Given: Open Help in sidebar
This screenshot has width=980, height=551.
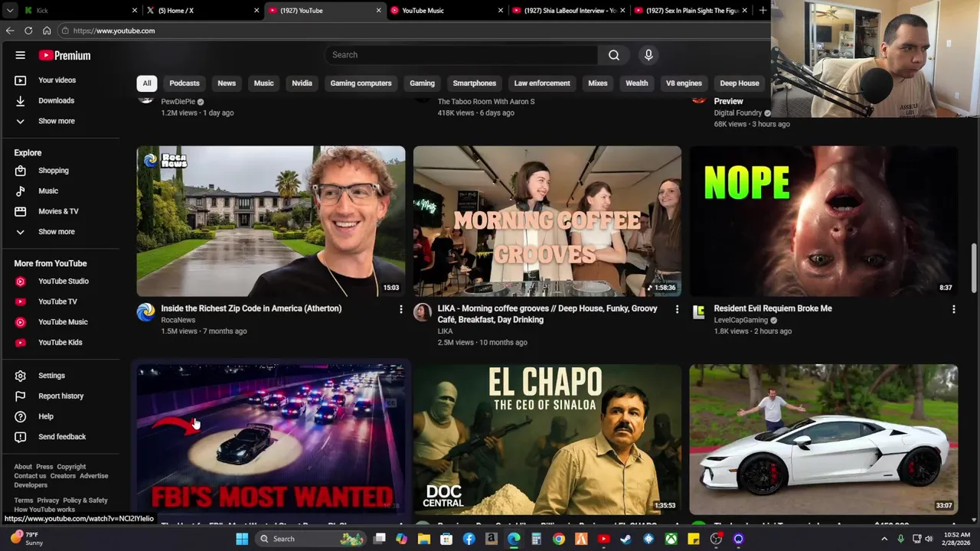Looking at the screenshot, I should tap(45, 416).
